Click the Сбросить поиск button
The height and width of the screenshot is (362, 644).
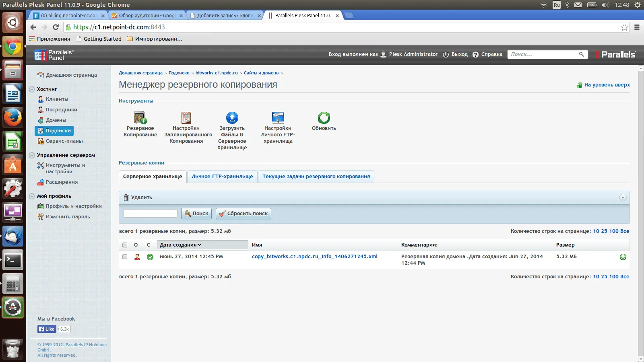pos(243,213)
